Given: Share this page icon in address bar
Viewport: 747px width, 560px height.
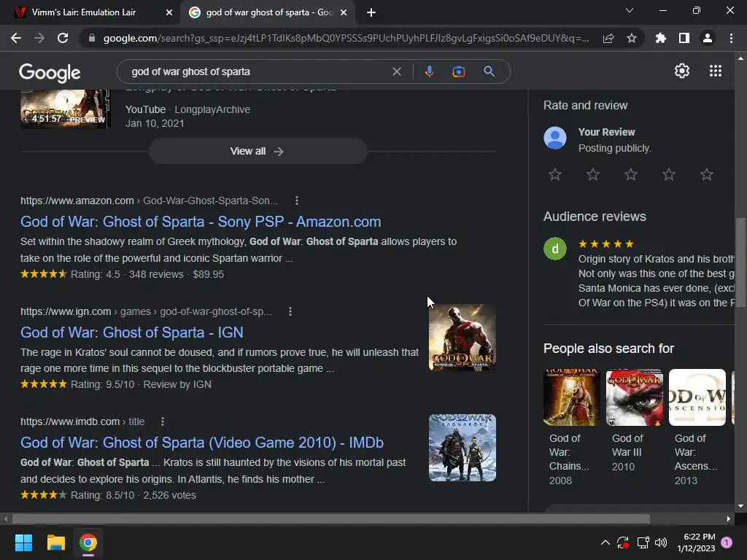Looking at the screenshot, I should point(608,38).
